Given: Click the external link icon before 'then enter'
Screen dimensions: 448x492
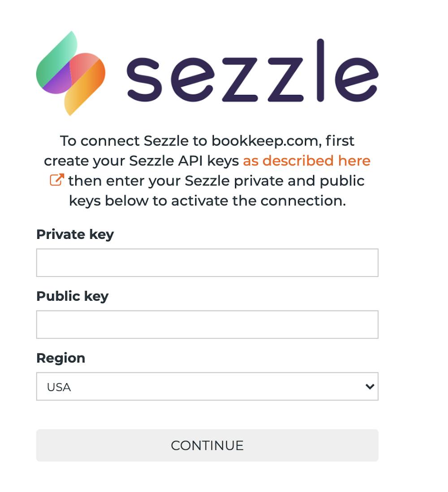Looking at the screenshot, I should coord(56,181).
